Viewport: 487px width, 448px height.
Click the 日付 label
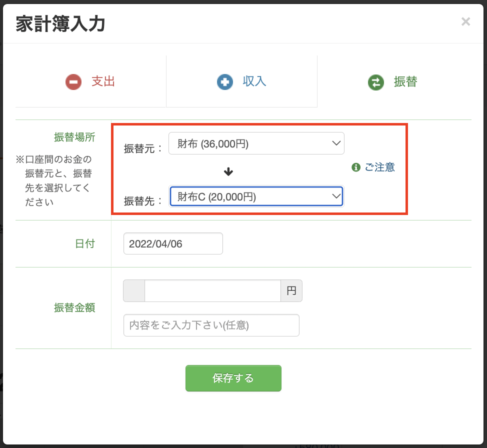pos(85,243)
